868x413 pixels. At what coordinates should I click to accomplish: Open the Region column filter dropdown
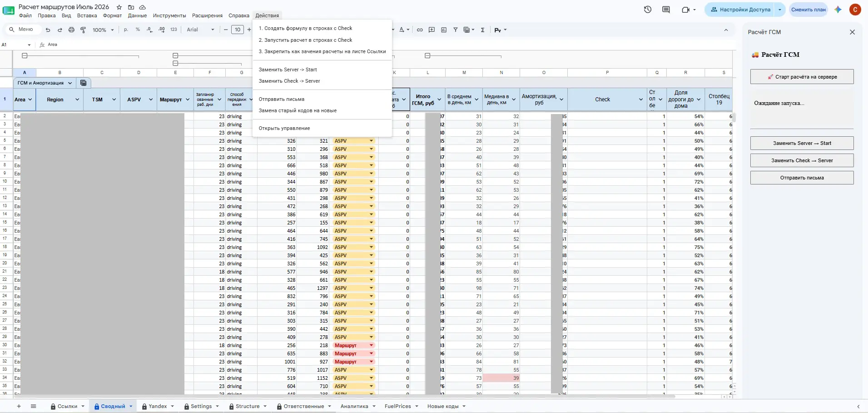click(77, 100)
